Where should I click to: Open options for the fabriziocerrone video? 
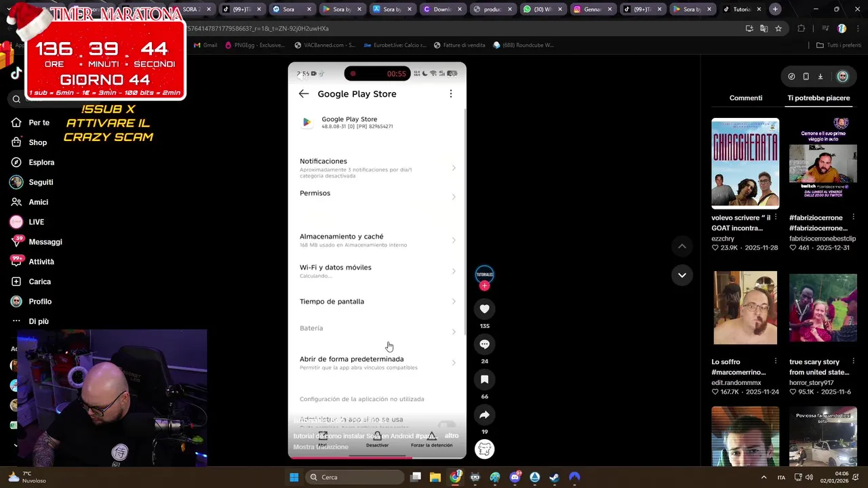point(853,218)
